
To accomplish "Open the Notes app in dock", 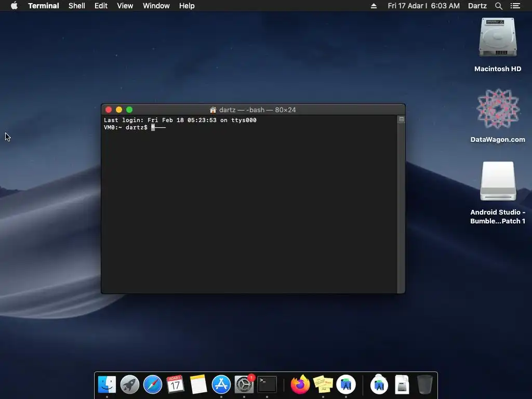I will tap(198, 384).
